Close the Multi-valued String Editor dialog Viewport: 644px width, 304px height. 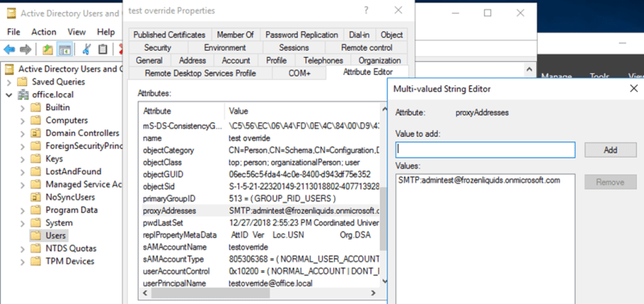point(634,88)
